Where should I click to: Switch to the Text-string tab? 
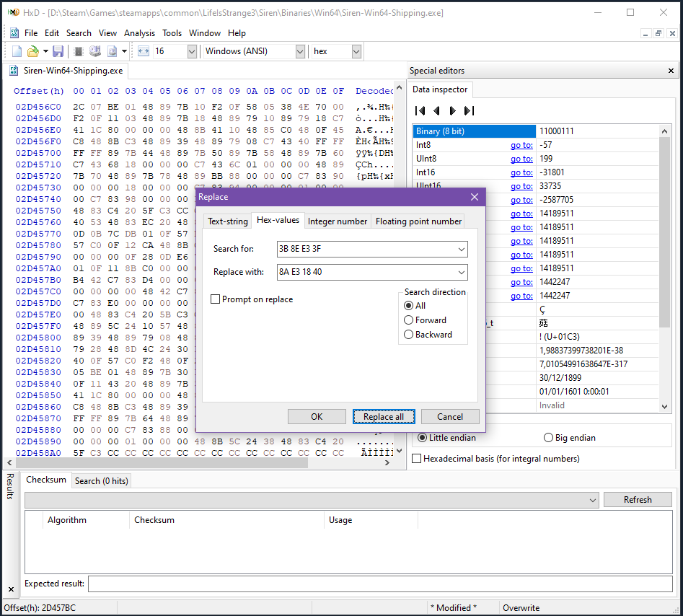pos(227,221)
